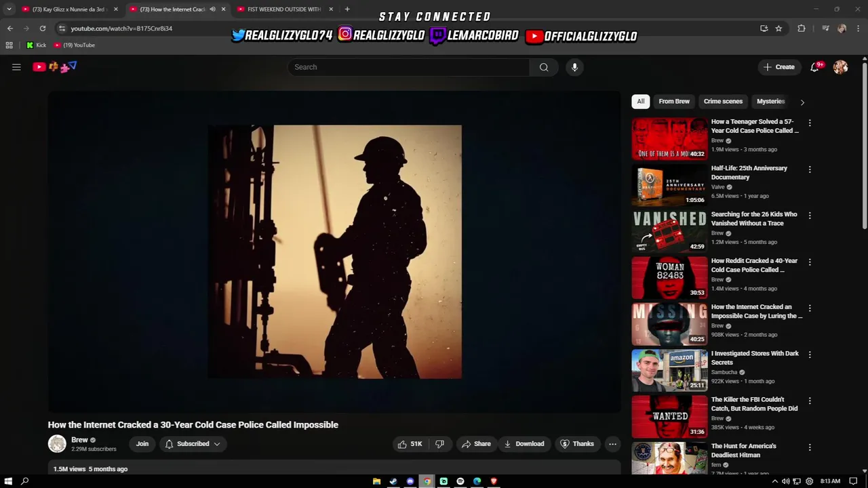Go back in browser history
Image resolution: width=868 pixels, height=488 pixels.
pos(10,28)
